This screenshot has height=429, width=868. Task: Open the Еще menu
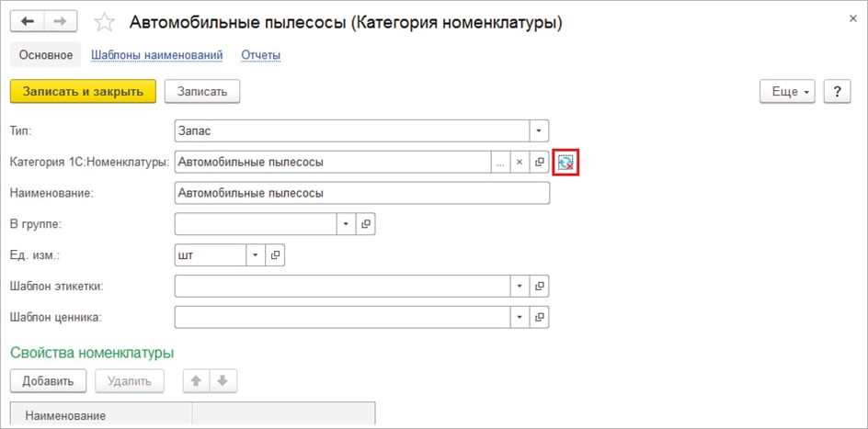pos(788,92)
